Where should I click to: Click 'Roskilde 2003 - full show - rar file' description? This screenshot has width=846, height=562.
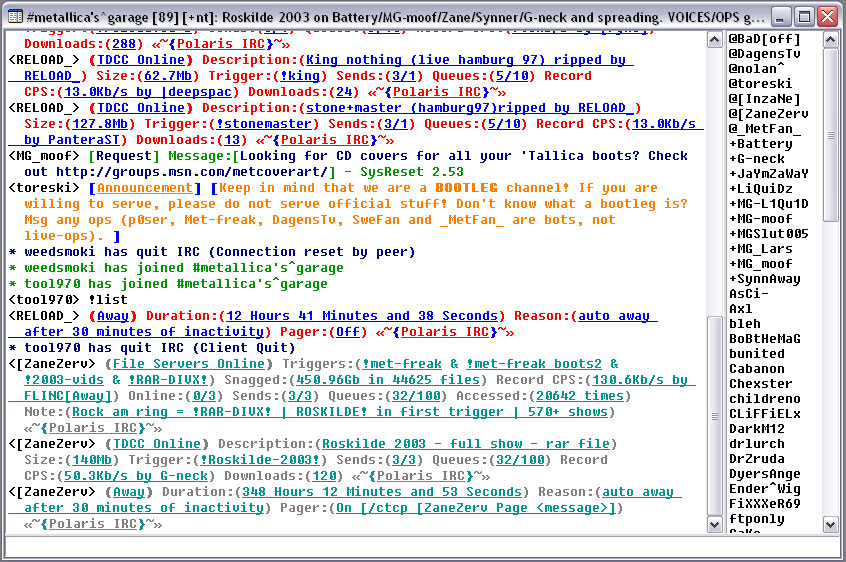coord(466,444)
